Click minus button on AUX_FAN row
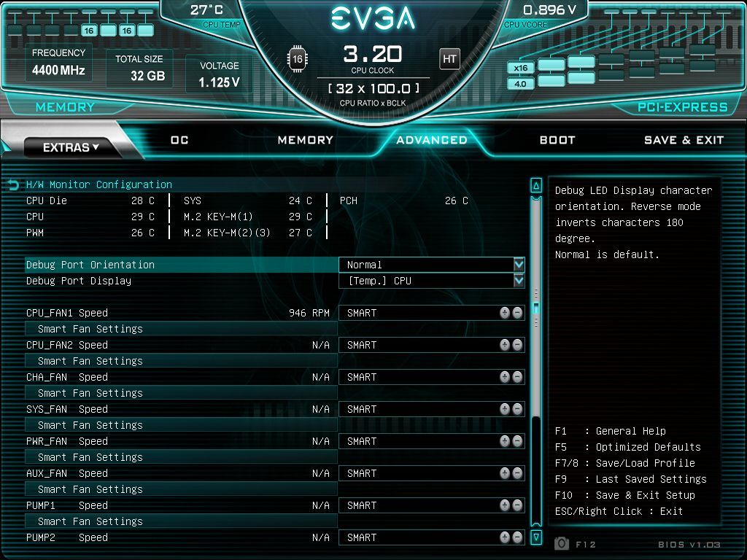 click(517, 473)
